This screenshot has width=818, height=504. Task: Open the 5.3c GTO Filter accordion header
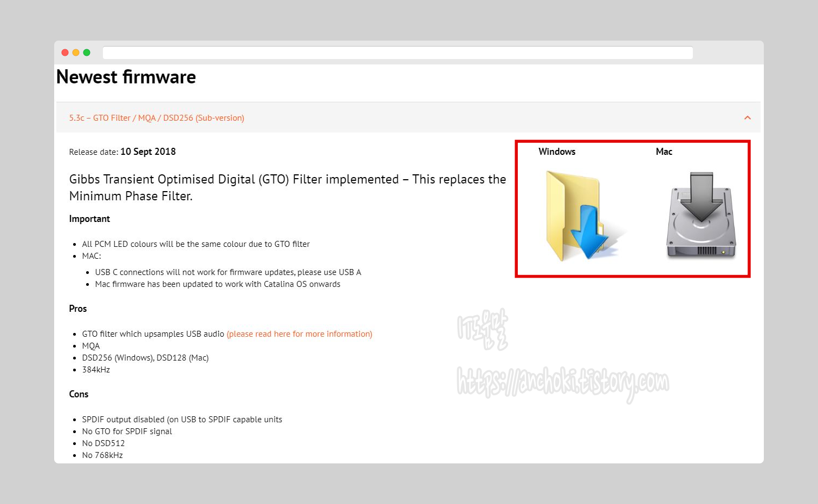[x=408, y=117]
